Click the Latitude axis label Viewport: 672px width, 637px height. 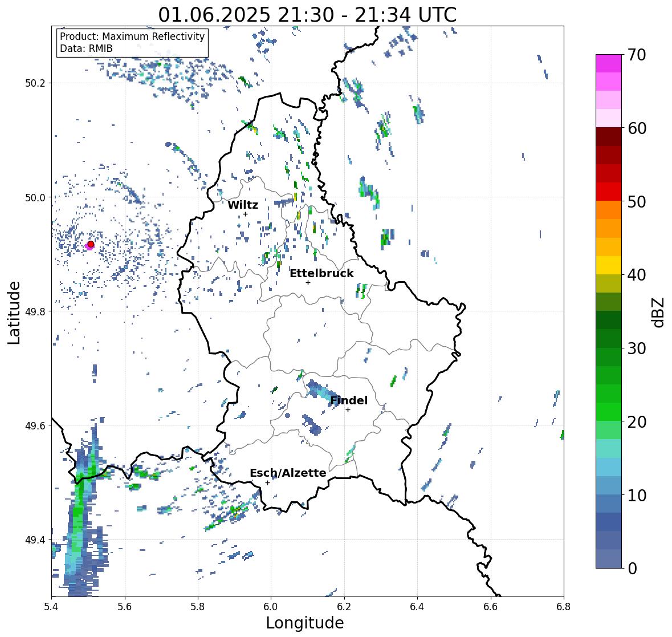pyautogui.click(x=14, y=313)
